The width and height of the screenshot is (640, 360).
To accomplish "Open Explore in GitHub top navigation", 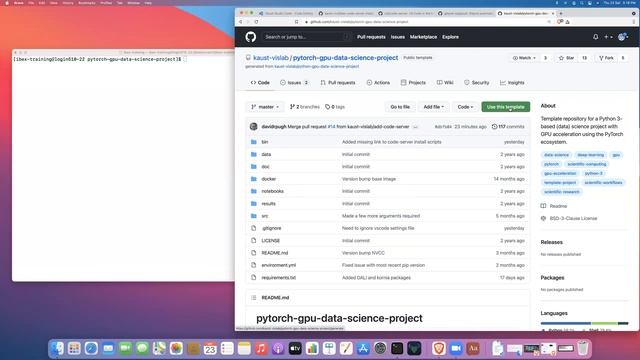I will pyautogui.click(x=450, y=37).
